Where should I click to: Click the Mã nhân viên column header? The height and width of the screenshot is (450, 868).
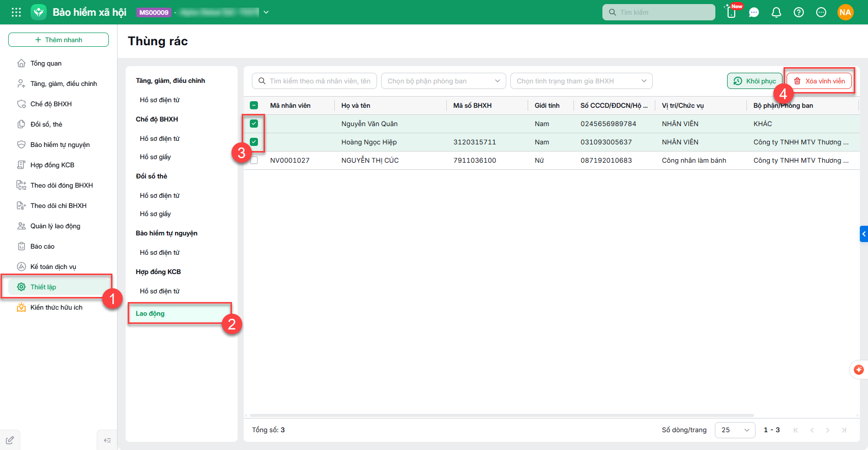coord(290,105)
